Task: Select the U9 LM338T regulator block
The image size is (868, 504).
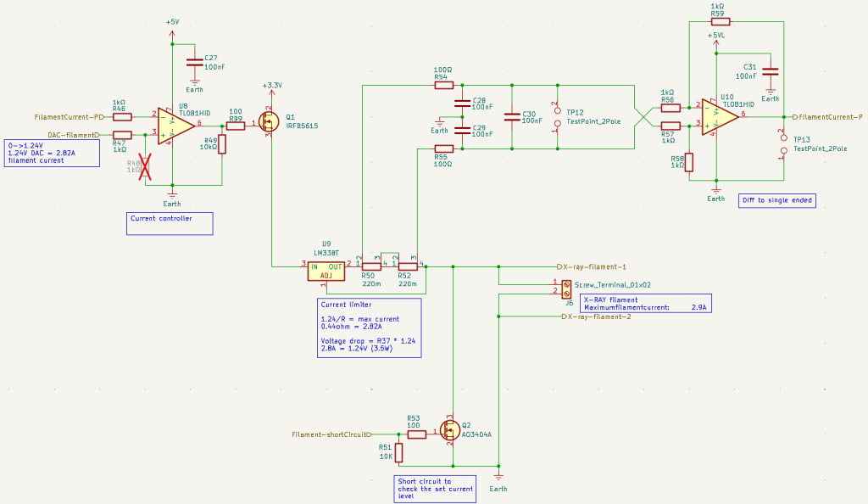Action: point(325,271)
